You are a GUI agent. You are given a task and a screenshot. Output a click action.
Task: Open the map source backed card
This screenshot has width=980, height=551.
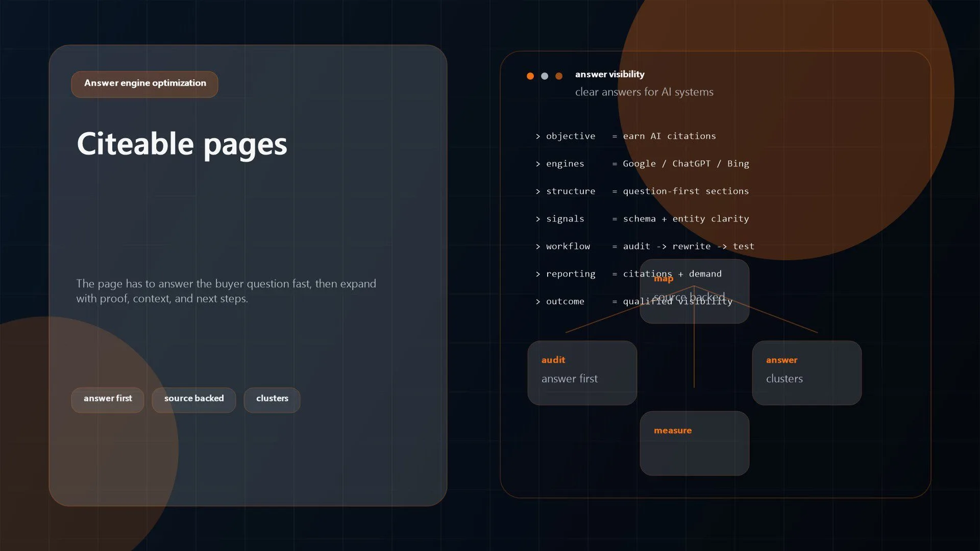pyautogui.click(x=695, y=291)
